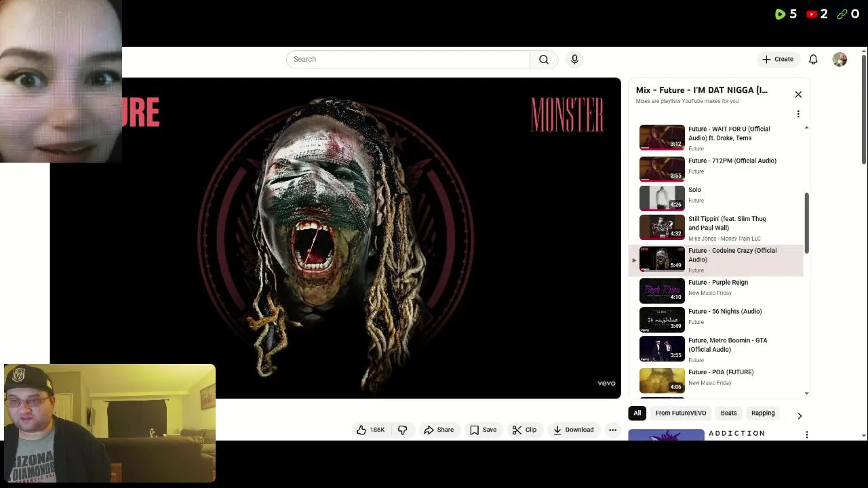Dislike the video
The width and height of the screenshot is (868, 488).
tap(403, 430)
